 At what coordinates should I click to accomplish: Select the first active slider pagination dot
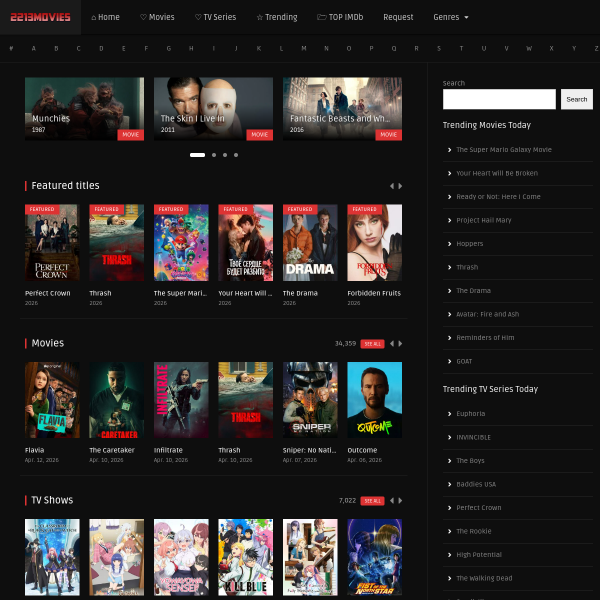click(x=197, y=155)
